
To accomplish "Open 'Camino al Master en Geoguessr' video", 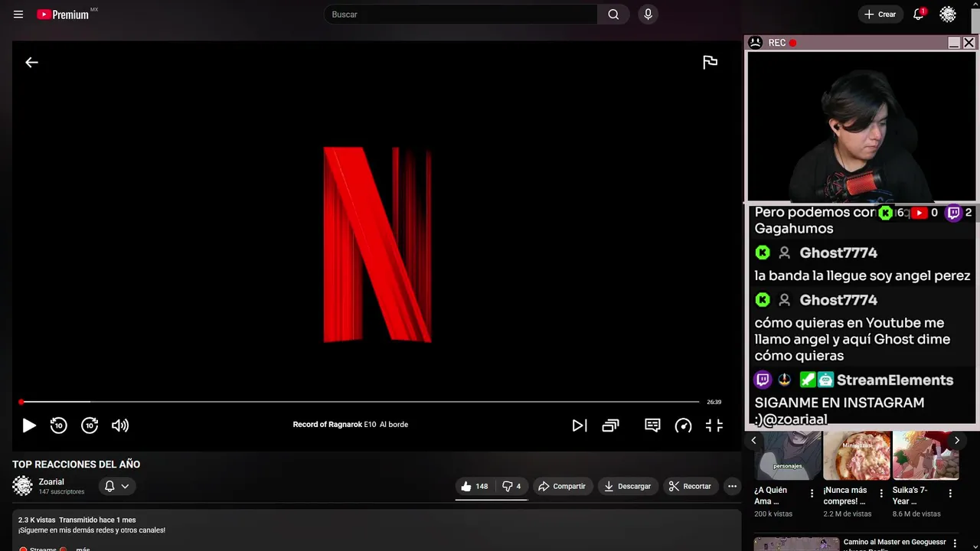I will [x=895, y=543].
